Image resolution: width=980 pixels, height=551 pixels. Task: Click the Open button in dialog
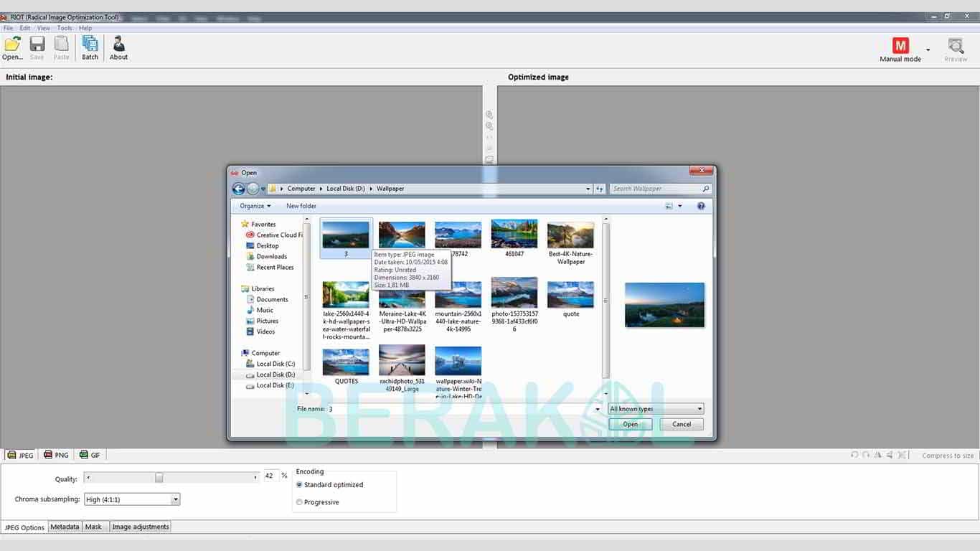pyautogui.click(x=630, y=424)
